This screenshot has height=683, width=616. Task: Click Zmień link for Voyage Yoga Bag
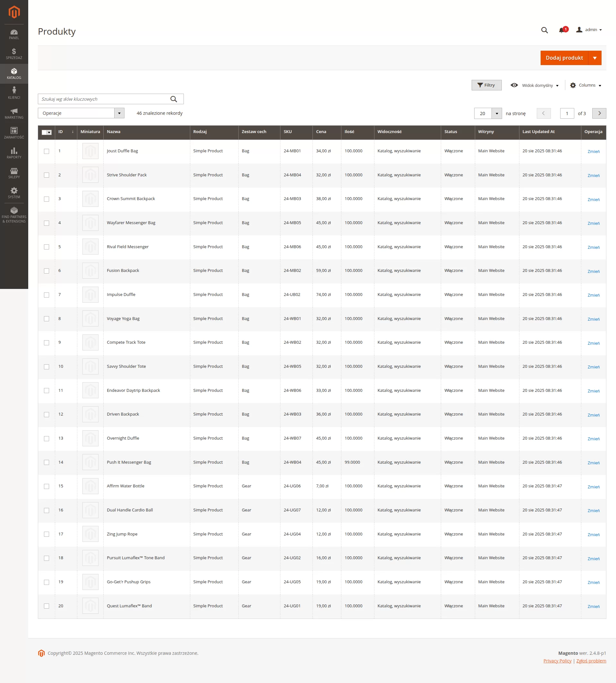(x=593, y=319)
